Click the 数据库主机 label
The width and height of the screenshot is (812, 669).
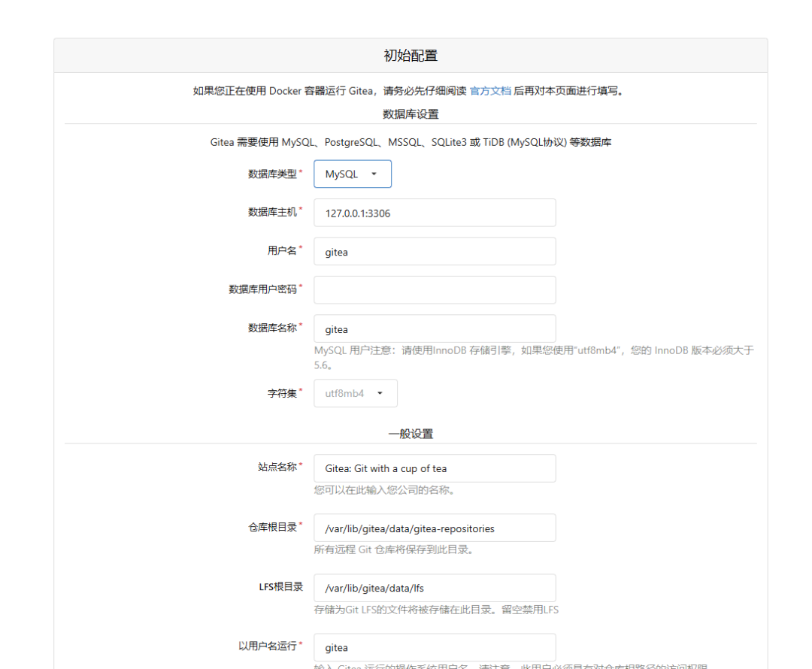click(x=272, y=212)
